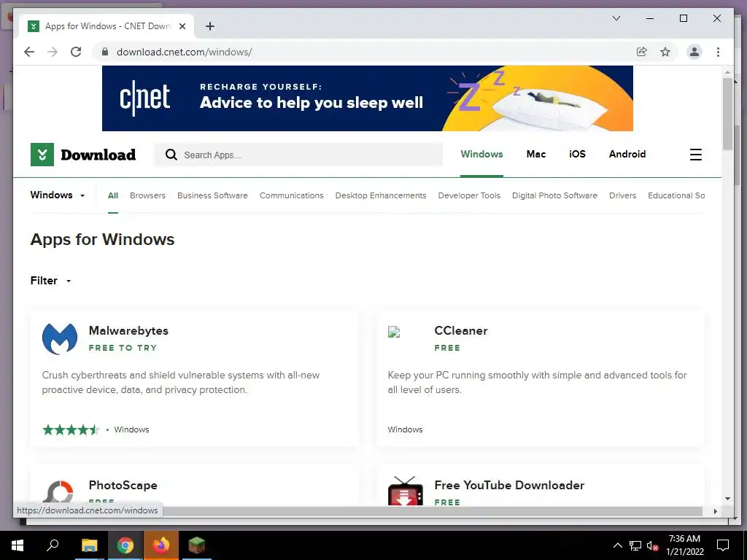Click the Malwarebytes star rating
The height and width of the screenshot is (560, 747).
click(x=71, y=429)
